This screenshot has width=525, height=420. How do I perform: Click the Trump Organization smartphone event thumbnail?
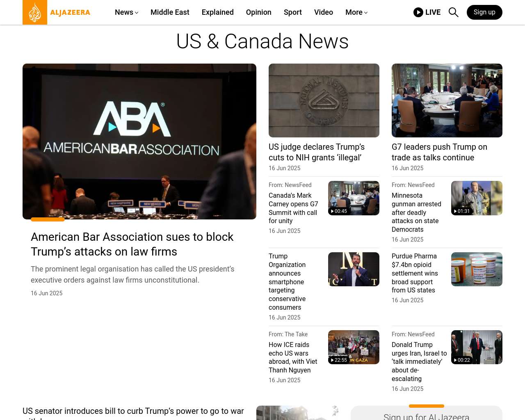[x=354, y=269]
